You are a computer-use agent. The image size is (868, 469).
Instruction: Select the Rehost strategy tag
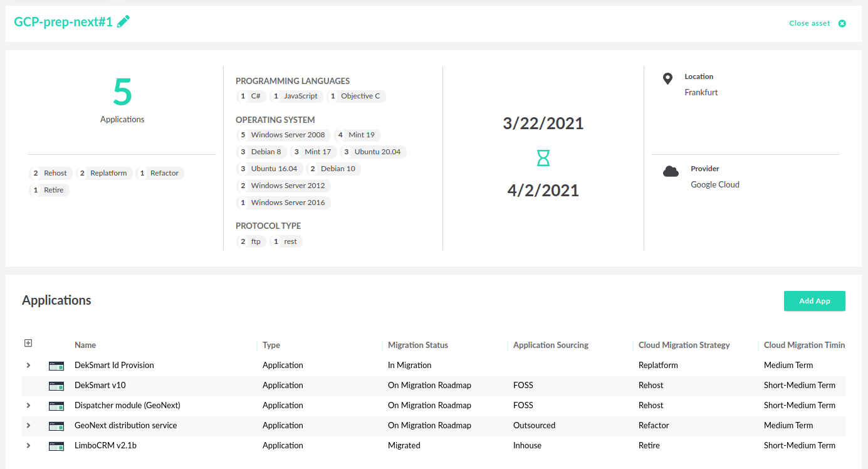[x=51, y=173]
